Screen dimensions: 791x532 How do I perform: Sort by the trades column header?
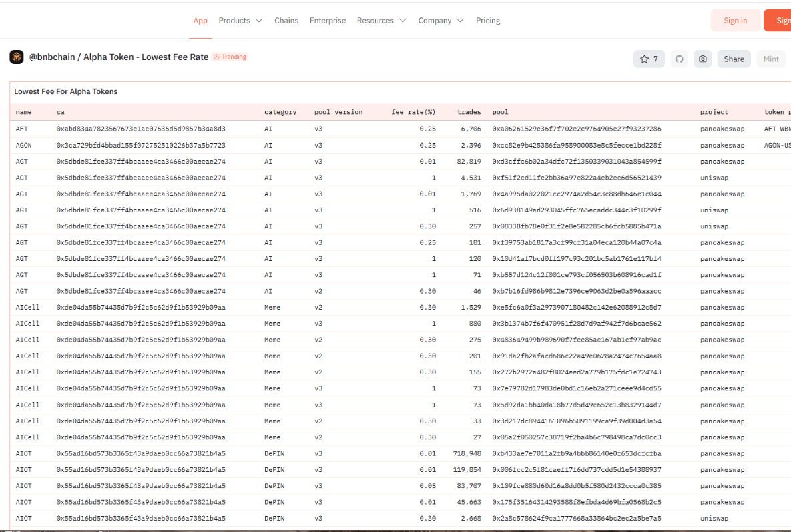[469, 112]
